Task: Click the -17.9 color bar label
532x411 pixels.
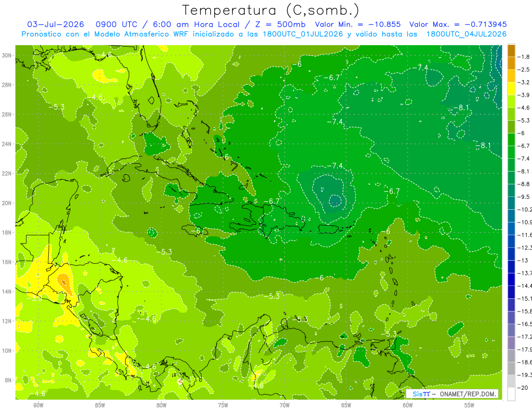Action: (x=525, y=350)
